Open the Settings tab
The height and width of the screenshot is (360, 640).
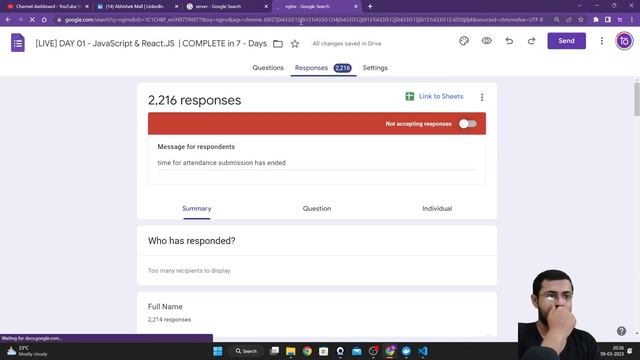click(x=375, y=68)
